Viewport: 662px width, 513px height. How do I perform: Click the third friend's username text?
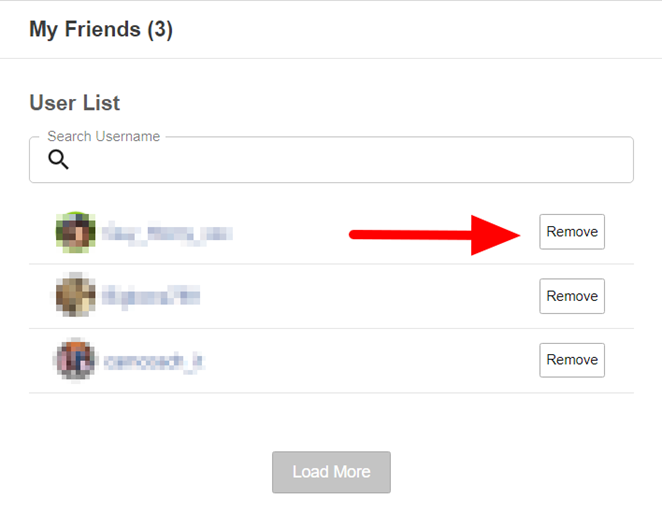point(154,360)
